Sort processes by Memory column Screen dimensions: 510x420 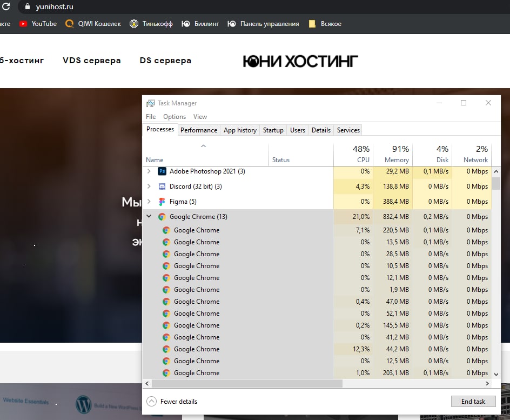(x=393, y=155)
